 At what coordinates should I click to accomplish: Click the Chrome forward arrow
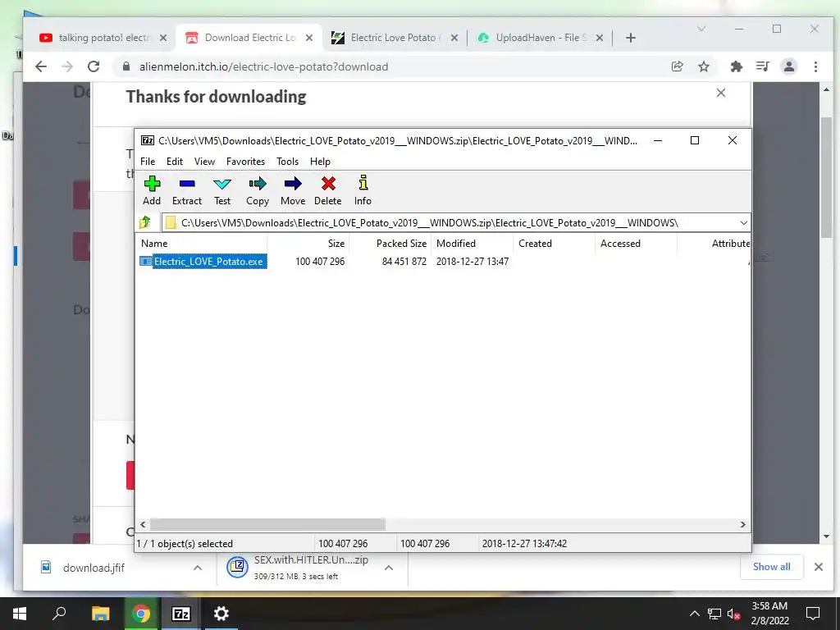click(x=67, y=66)
